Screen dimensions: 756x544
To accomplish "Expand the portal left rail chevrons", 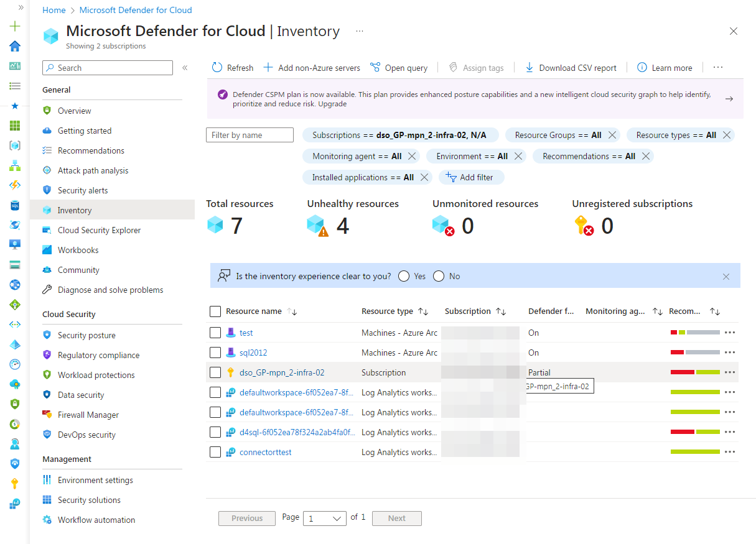I will (x=21, y=7).
